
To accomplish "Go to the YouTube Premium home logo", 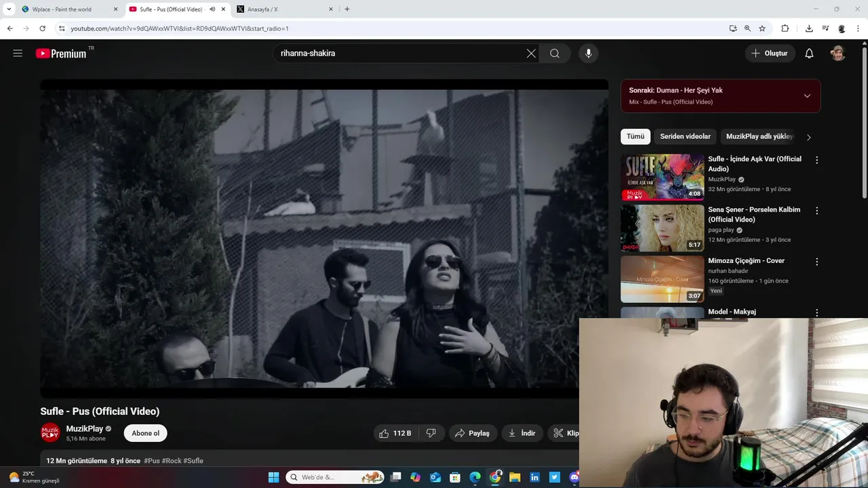I will click(x=62, y=54).
